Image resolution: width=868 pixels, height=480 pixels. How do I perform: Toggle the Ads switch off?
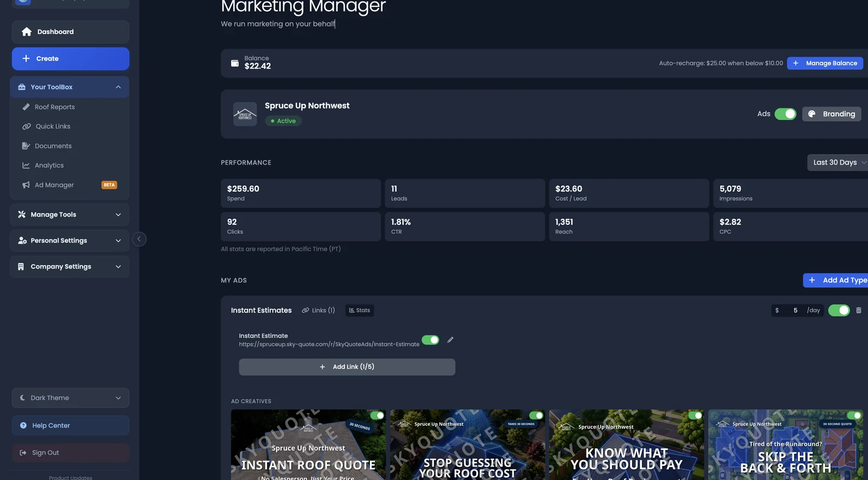pos(785,114)
